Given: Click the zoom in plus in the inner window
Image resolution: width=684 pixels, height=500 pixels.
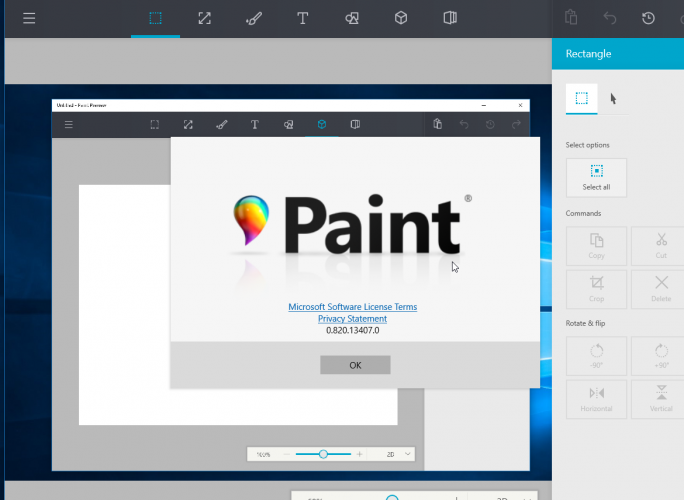Looking at the screenshot, I should point(359,454).
